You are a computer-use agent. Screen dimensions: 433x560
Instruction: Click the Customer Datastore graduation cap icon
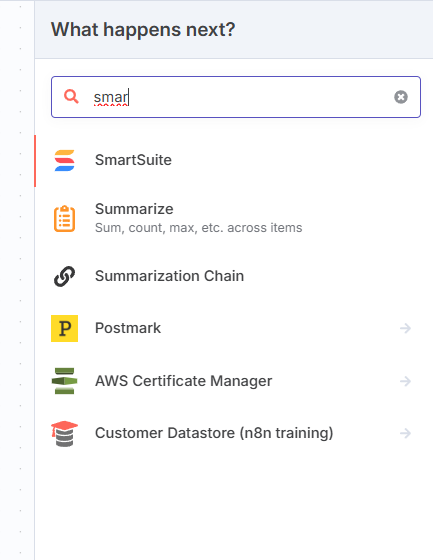pyautogui.click(x=64, y=434)
